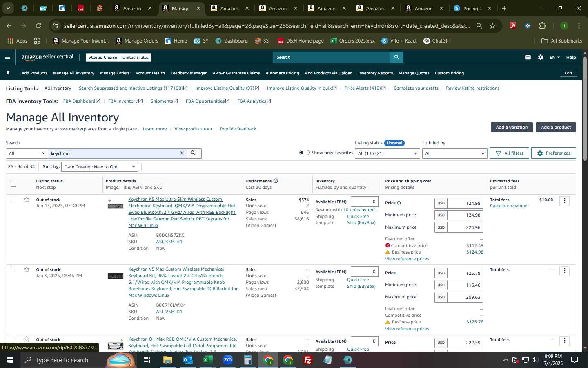Click View reference prices for V5 Max
Viewport: 588px width, 368px height.
pos(407,329)
